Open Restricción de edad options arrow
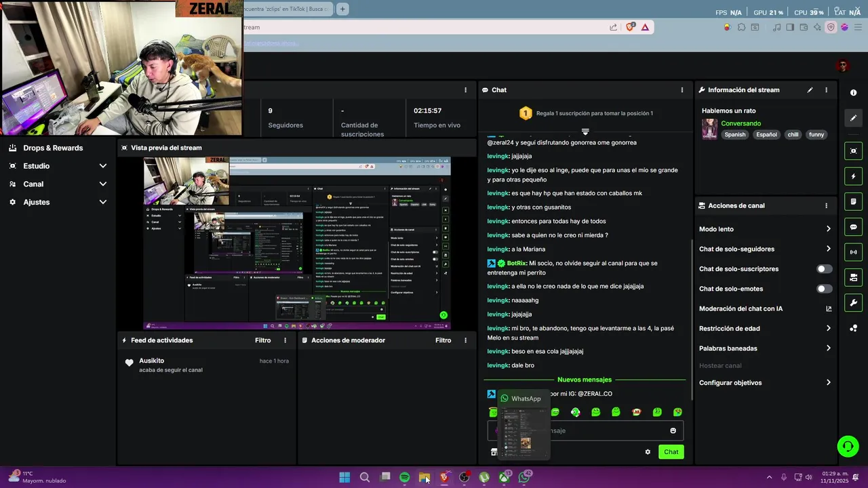 click(x=828, y=329)
